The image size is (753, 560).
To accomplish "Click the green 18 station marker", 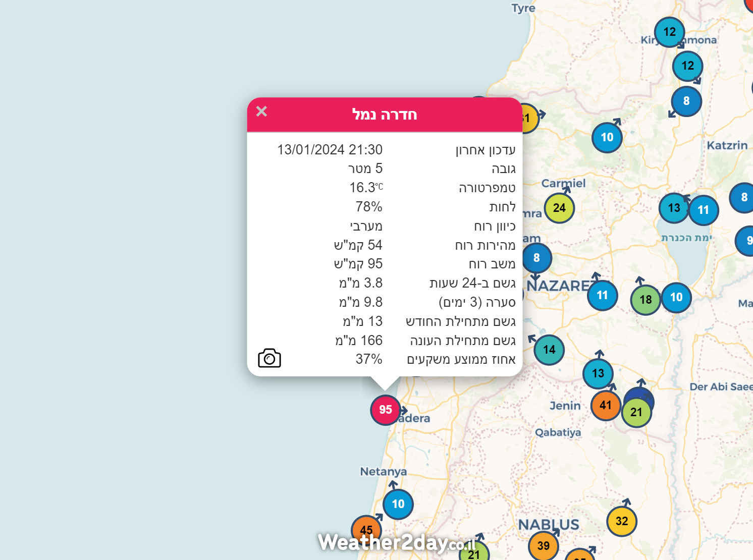I will click(x=645, y=300).
